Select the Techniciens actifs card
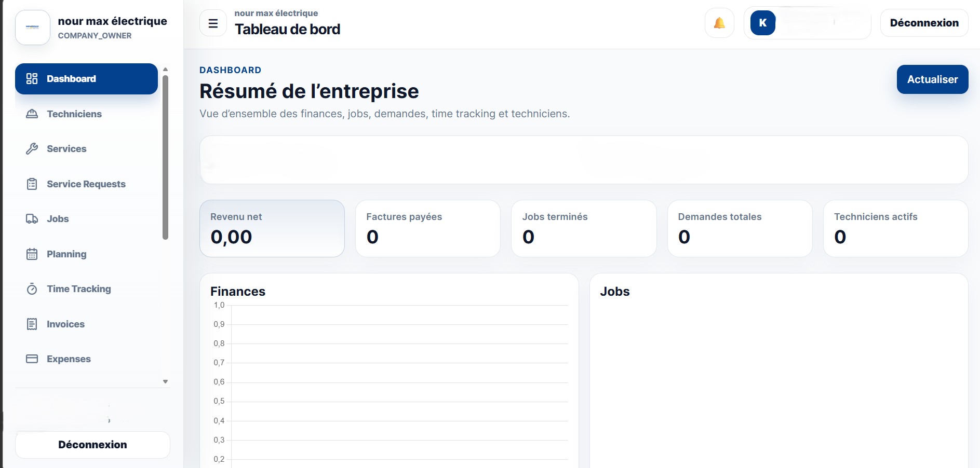This screenshot has width=980, height=468. pyautogui.click(x=895, y=228)
